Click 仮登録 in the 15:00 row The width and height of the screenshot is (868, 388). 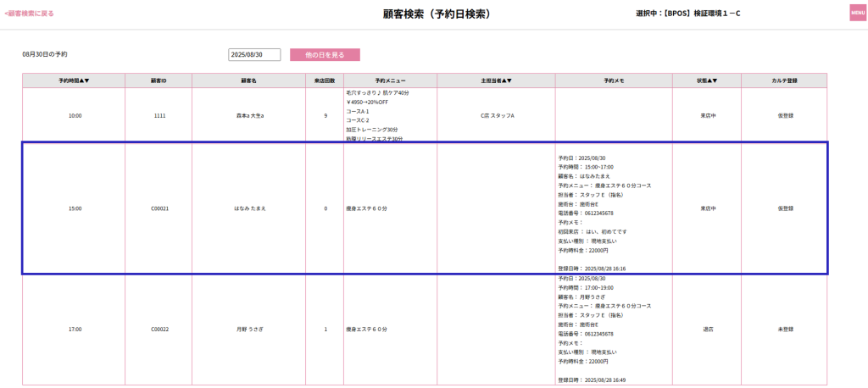785,208
